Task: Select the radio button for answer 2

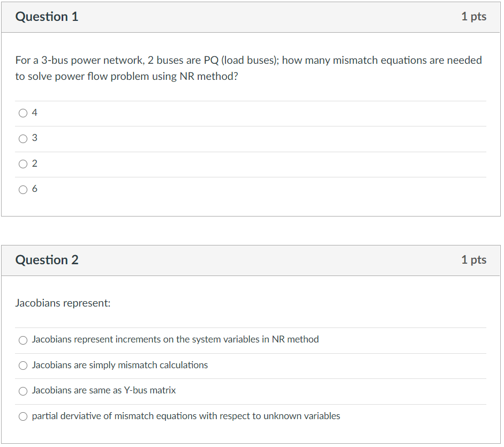Action: click(x=24, y=163)
